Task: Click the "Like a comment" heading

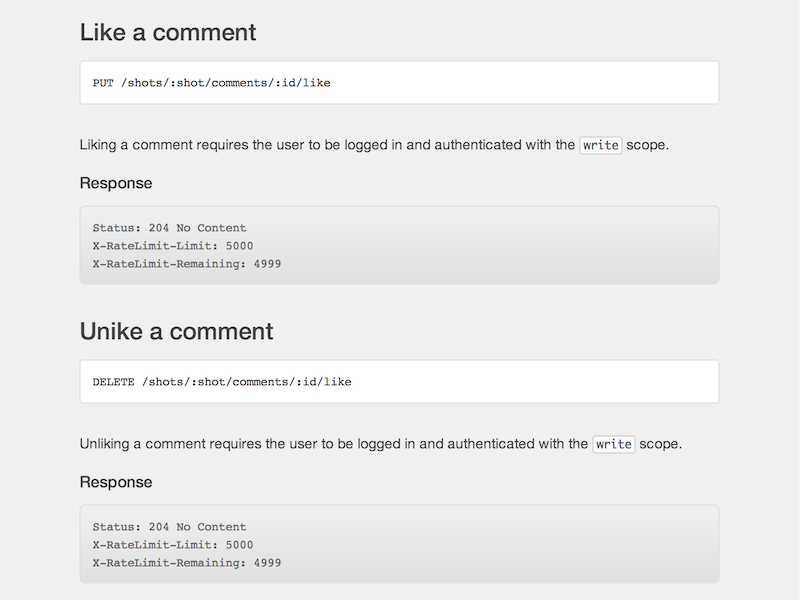Action: (x=168, y=32)
